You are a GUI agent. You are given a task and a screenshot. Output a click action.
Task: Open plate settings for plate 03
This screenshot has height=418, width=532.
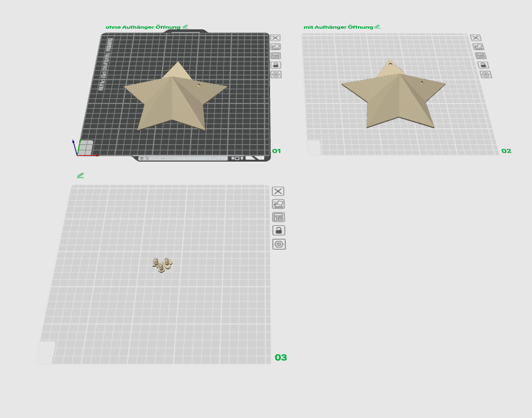coord(279,244)
